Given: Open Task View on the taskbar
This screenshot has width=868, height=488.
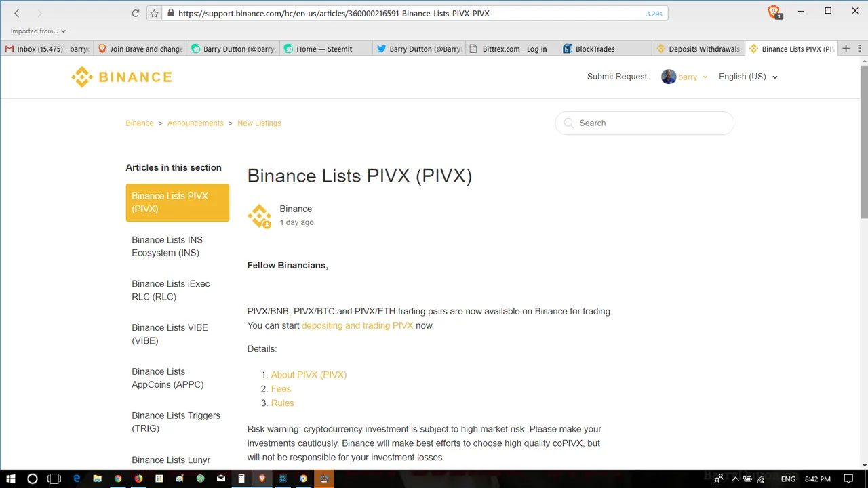Looking at the screenshot, I should tap(54, 479).
